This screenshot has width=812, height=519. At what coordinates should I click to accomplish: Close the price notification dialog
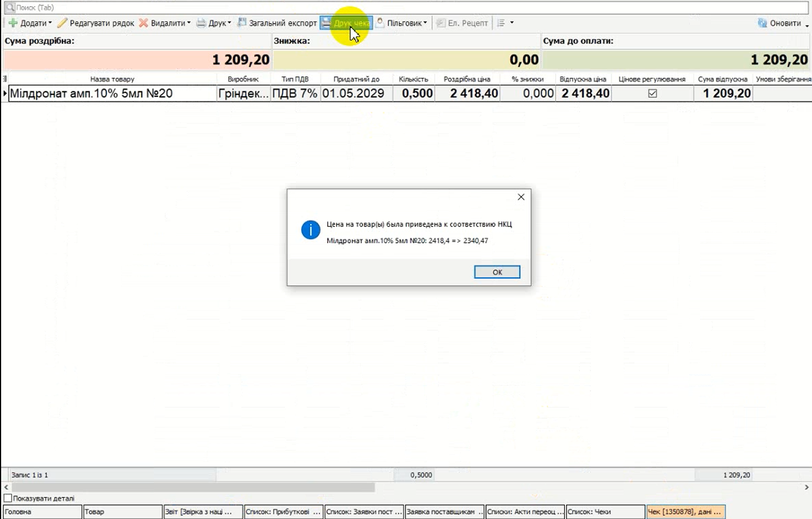click(521, 197)
